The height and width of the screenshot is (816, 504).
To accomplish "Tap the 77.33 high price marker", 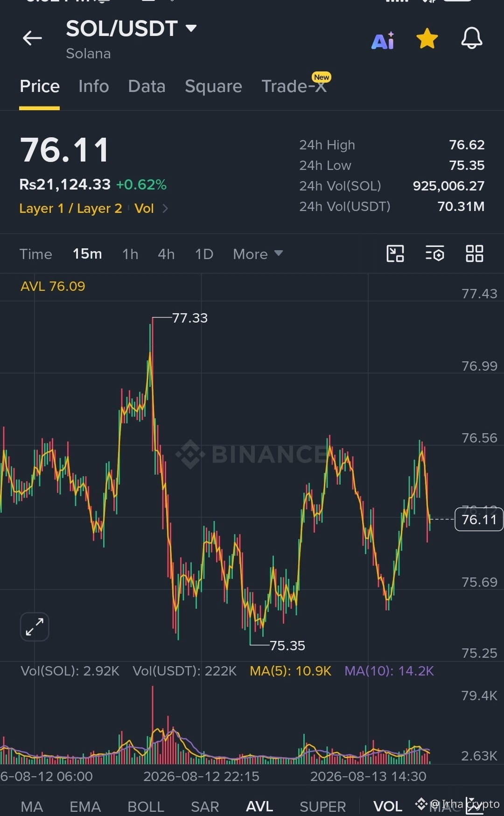I will (x=189, y=318).
